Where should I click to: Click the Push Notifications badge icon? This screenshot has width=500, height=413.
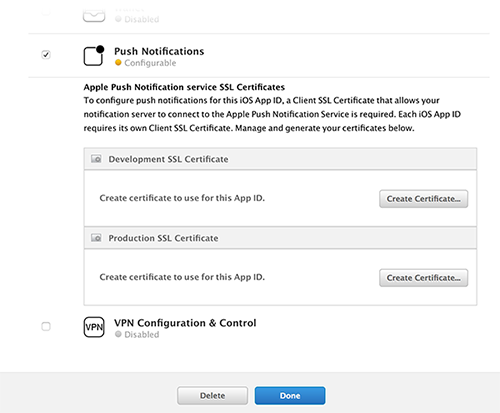(x=94, y=55)
